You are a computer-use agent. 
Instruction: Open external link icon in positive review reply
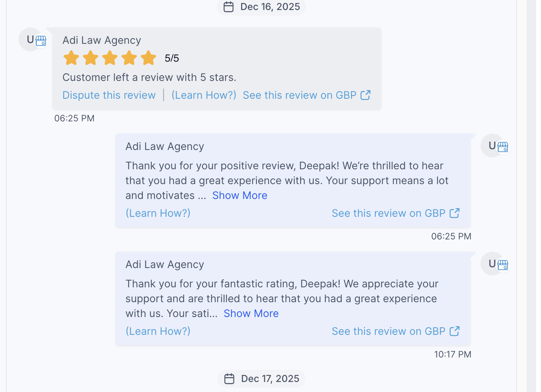[x=455, y=213]
